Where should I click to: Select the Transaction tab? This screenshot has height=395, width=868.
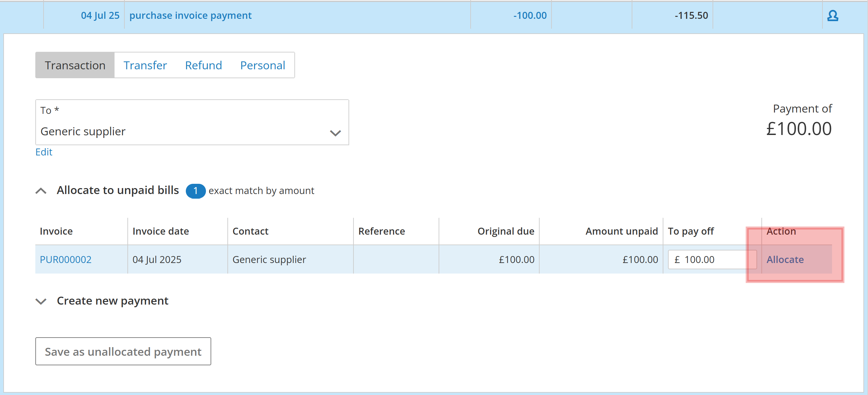(x=75, y=65)
